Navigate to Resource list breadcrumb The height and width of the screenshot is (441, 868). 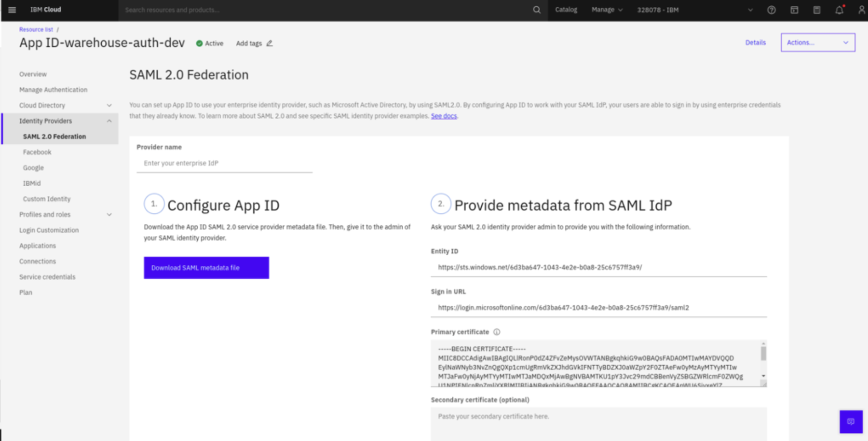[x=36, y=29]
